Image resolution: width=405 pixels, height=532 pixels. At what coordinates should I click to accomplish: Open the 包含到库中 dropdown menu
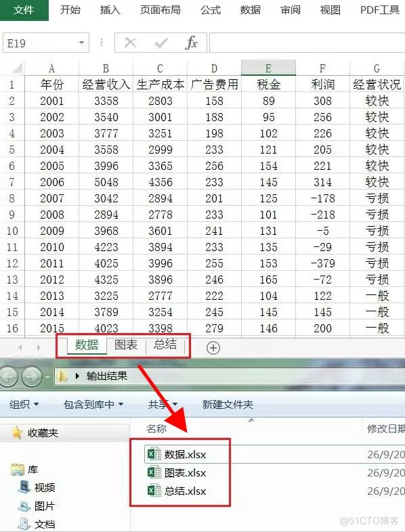[x=93, y=404]
